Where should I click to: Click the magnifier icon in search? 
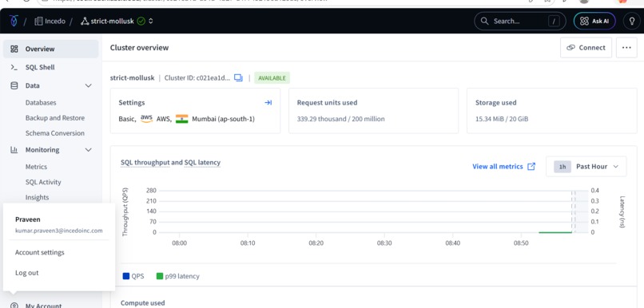pyautogui.click(x=485, y=21)
